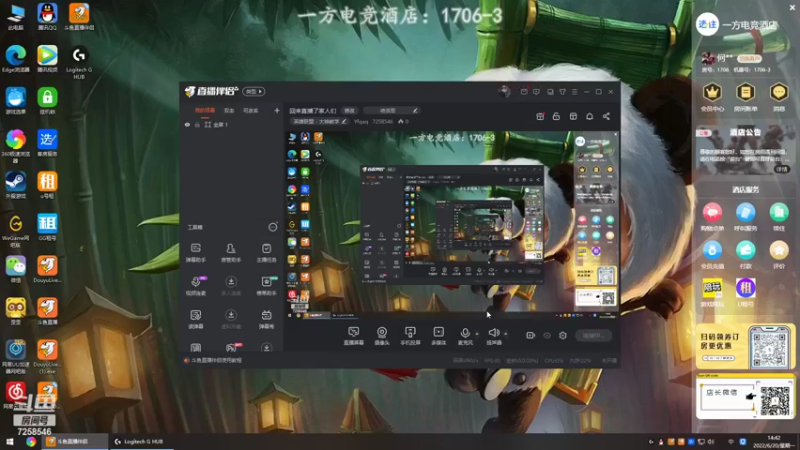Edit the 英雄联盟 category tag
The width and height of the screenshot is (800, 450).
click(319, 121)
